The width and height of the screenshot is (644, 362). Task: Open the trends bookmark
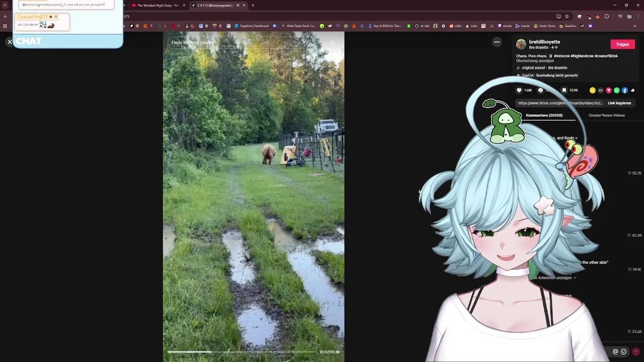522,26
